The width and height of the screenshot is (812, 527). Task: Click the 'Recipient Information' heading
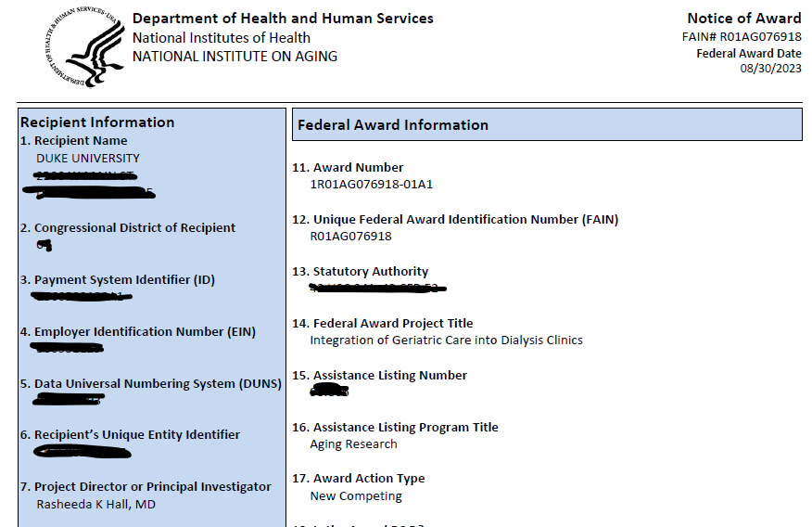(97, 122)
